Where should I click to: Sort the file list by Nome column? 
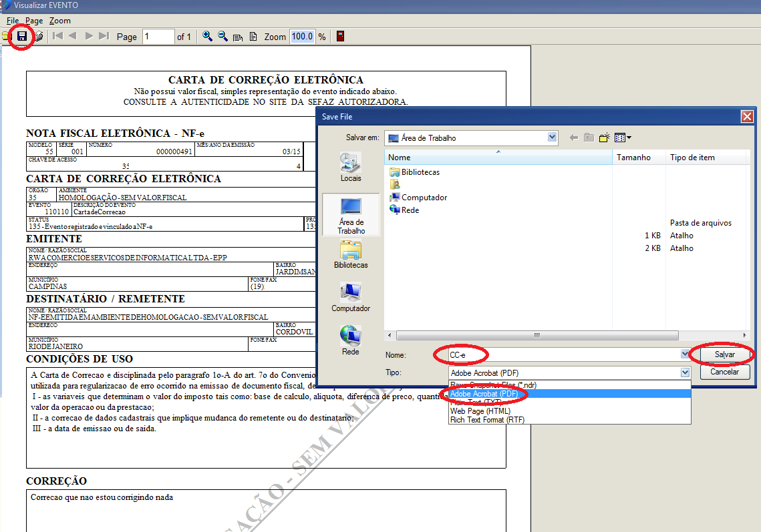pos(498,158)
